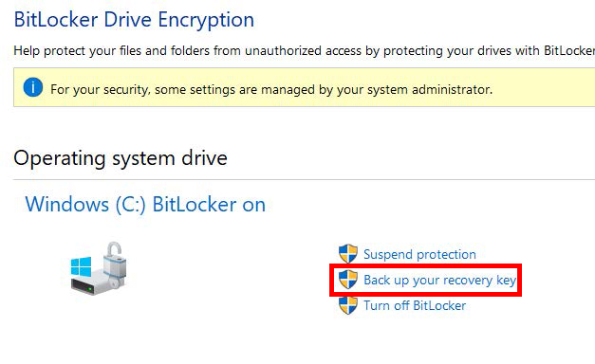Collapse the Windows (C:) BitLocker on section

pyautogui.click(x=145, y=205)
